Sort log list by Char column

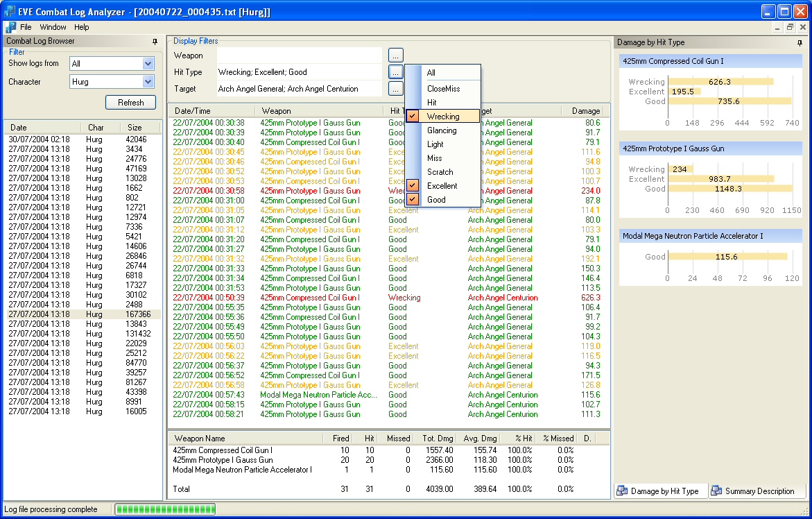(101, 128)
